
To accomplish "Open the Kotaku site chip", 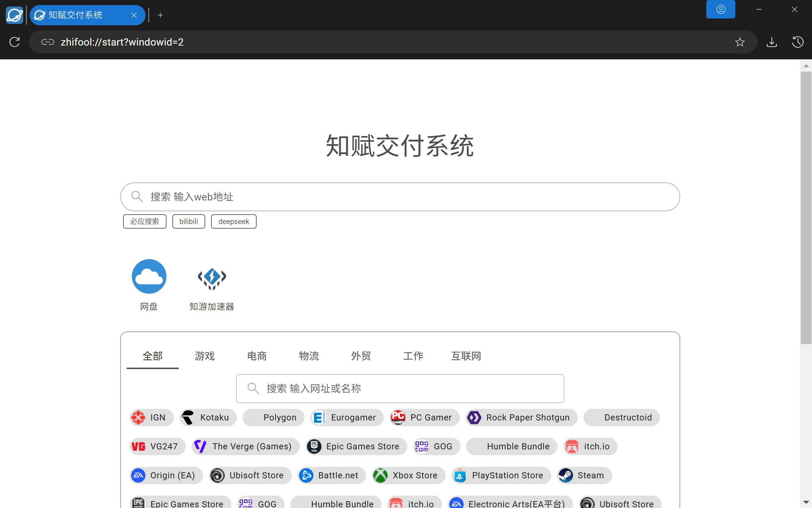I will tap(208, 417).
